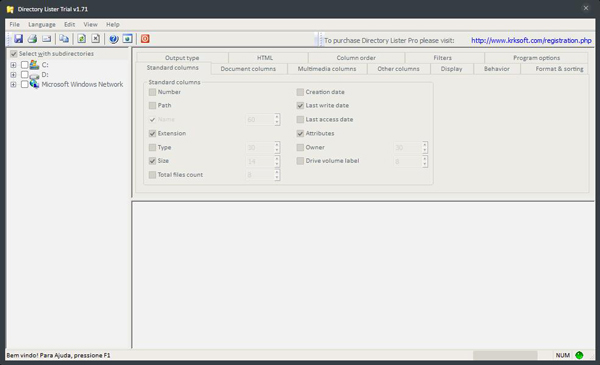Uncheck the Extension column checkbox
The image size is (600, 365).
(x=152, y=133)
